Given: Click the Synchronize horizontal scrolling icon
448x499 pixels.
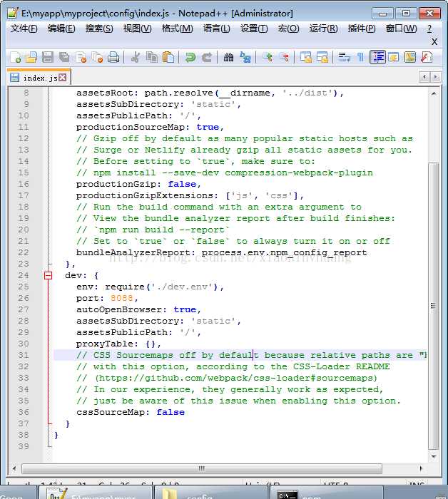Looking at the screenshot, I should coord(322,57).
